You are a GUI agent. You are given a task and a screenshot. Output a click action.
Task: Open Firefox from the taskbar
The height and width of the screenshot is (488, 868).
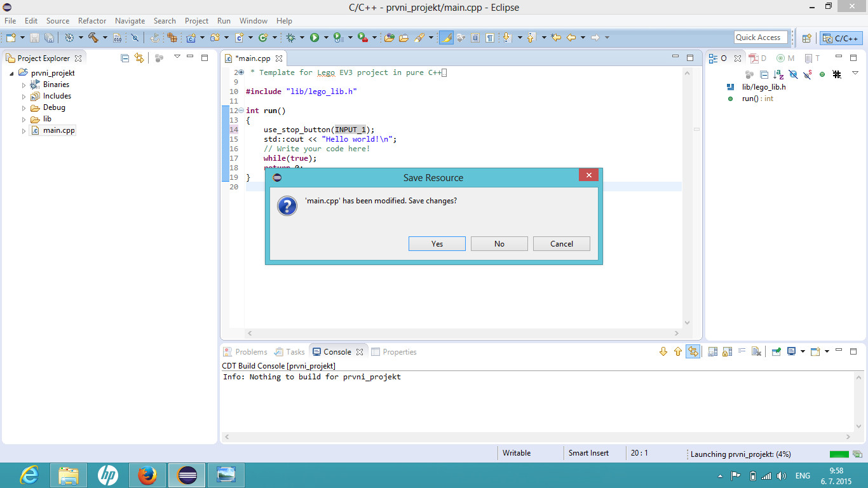pyautogui.click(x=147, y=475)
